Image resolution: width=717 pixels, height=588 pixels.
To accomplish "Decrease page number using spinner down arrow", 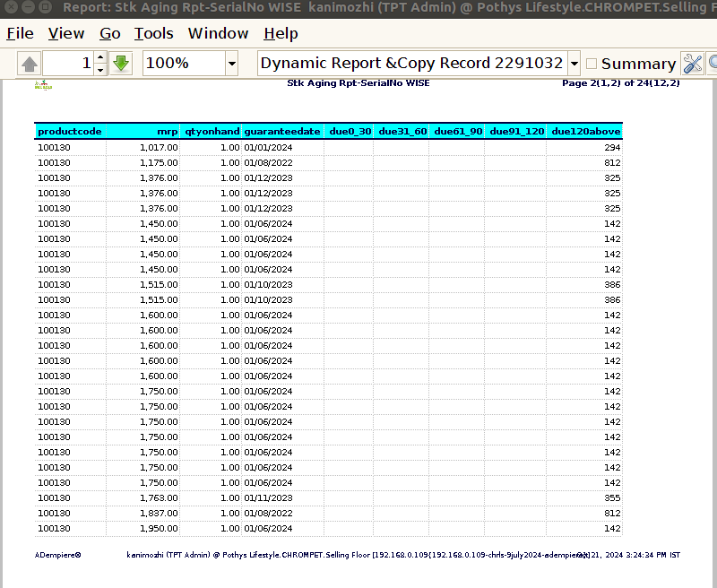I will pos(100,69).
